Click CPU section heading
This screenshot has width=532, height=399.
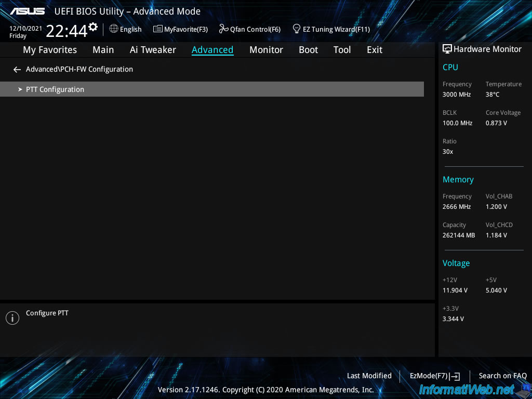point(450,67)
